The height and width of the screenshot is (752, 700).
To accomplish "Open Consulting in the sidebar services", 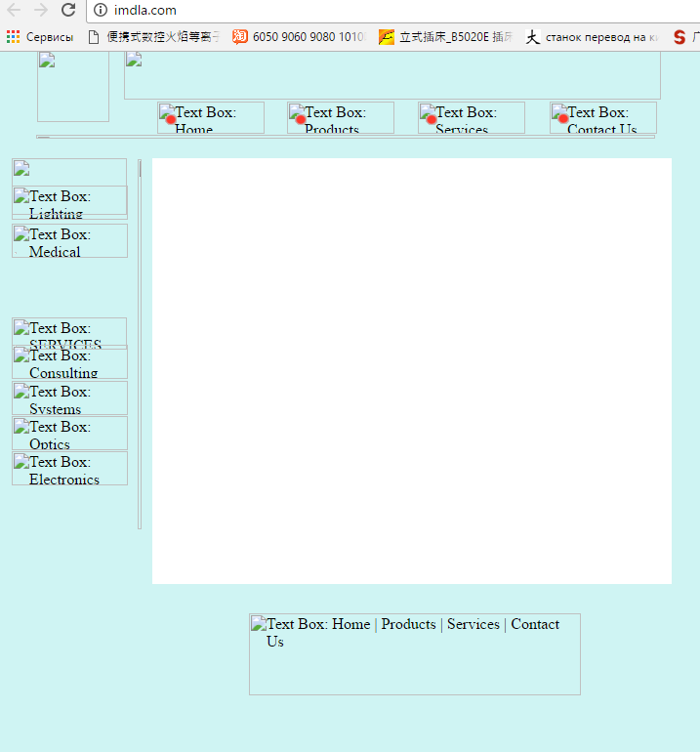I will point(69,363).
